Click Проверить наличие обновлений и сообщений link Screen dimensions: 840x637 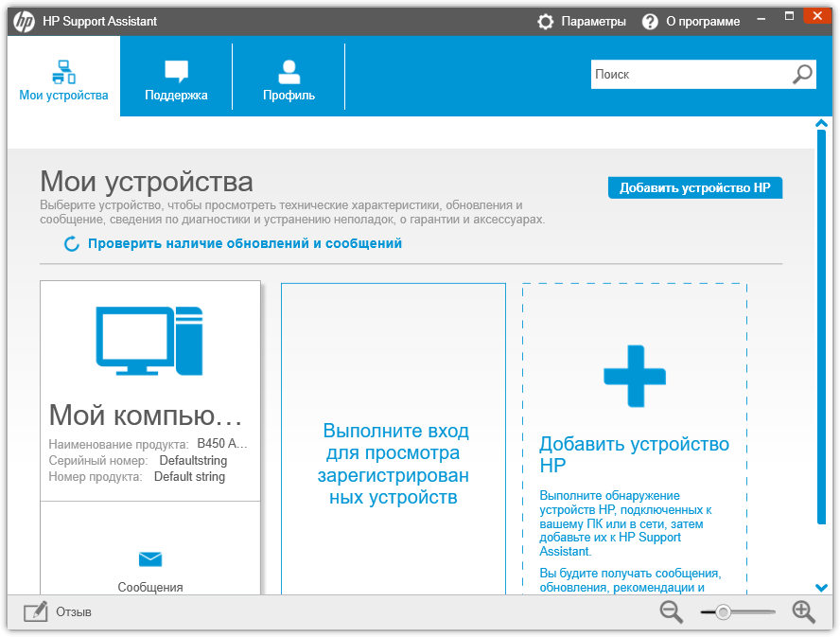point(245,243)
